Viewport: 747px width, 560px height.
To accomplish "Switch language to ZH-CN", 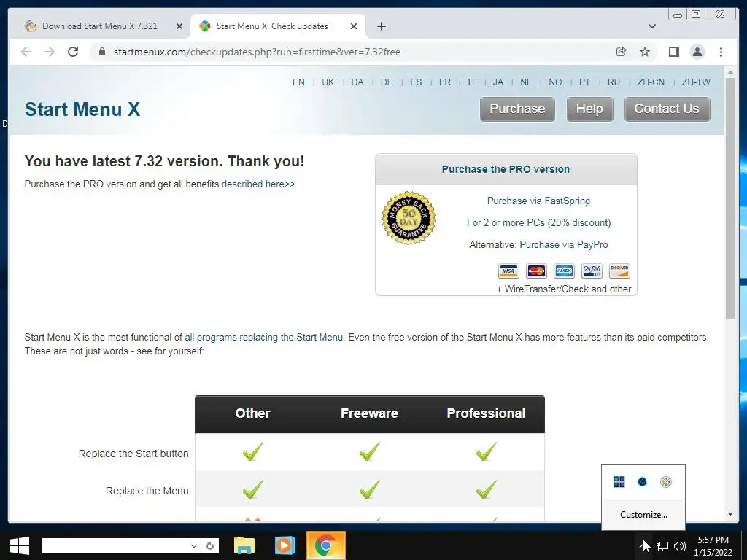I will tap(651, 82).
